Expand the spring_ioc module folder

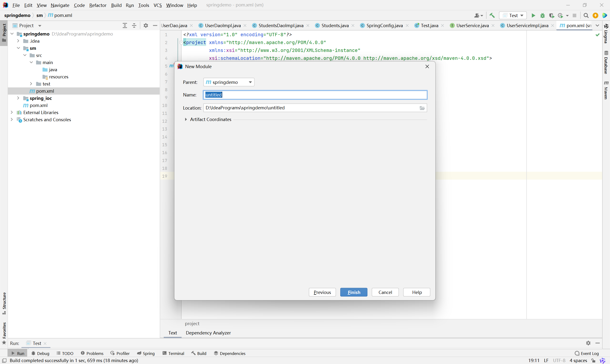pyautogui.click(x=18, y=98)
